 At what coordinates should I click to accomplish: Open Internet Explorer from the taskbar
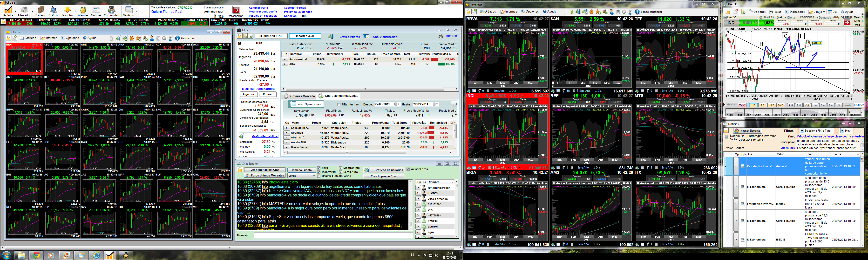(x=96, y=255)
